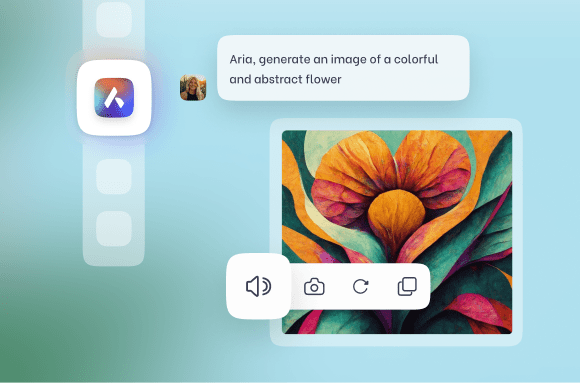Click the chat message "Aria, generate an image of a colorful and abstract flower"
The image size is (580, 383).
[x=343, y=68]
